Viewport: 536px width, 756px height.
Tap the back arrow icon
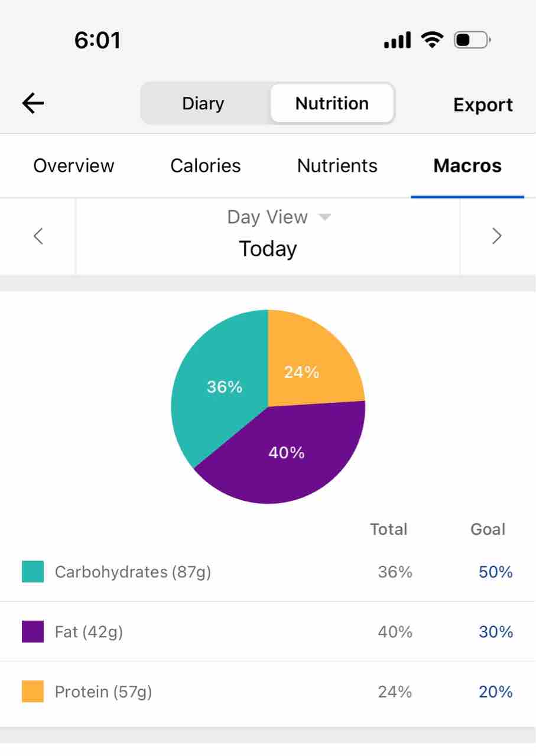click(x=33, y=104)
